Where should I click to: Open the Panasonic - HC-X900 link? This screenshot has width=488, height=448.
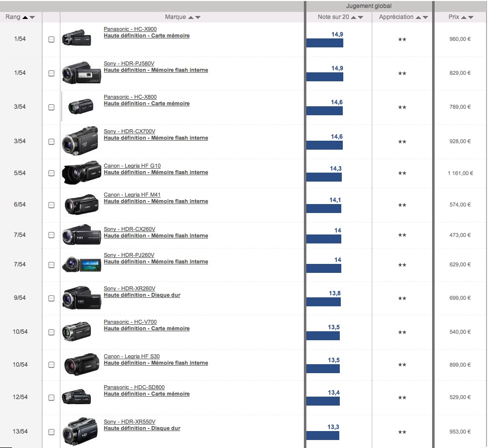(x=130, y=29)
